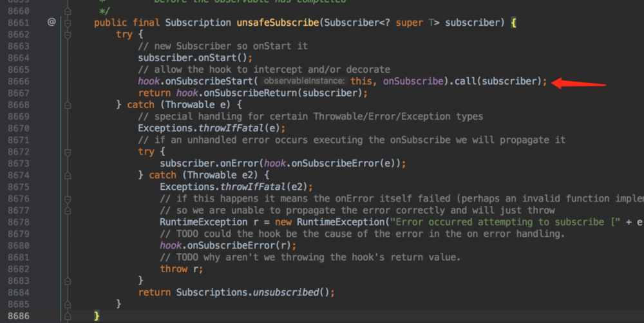Click "subscriber.onError" on line 8673
This screenshot has height=323, width=644.
209,163
